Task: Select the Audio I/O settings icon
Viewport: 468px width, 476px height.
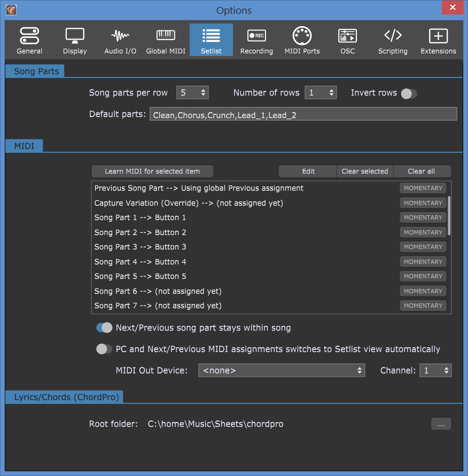Action: 120,40
